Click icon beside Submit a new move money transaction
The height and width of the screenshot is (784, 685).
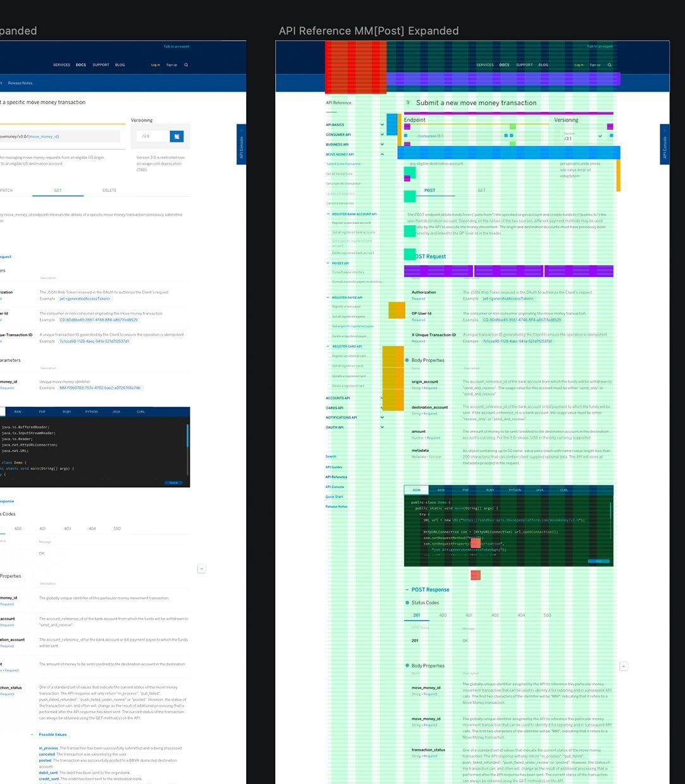pos(409,103)
